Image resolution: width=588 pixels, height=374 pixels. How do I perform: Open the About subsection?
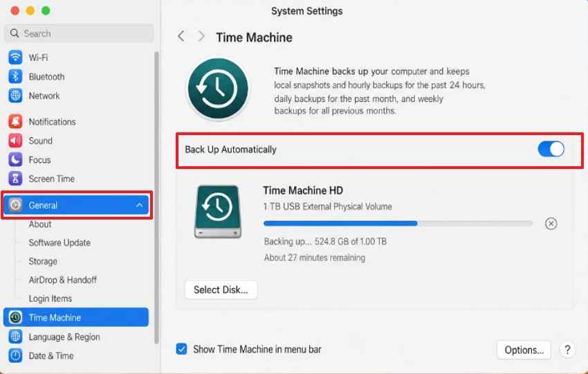point(40,224)
